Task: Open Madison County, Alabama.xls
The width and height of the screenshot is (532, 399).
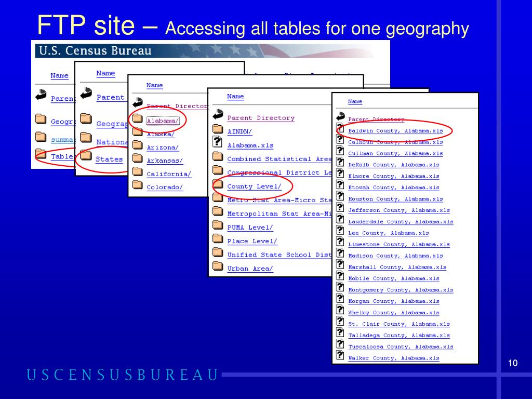Action: (x=395, y=256)
